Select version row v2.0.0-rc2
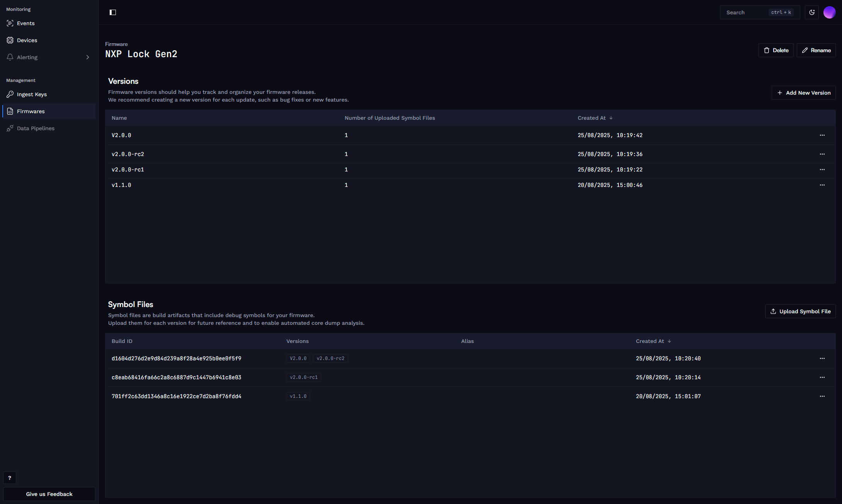This screenshot has height=504, width=842. click(x=470, y=154)
